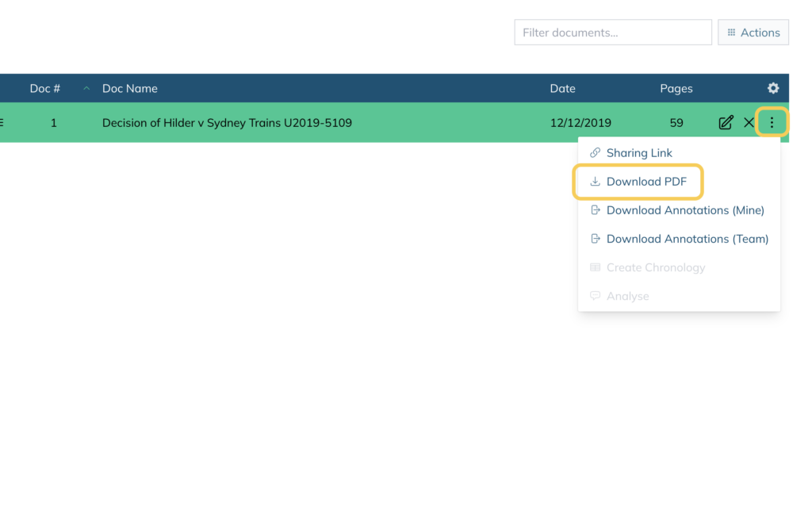Choose Download PDF from the menu
The height and width of the screenshot is (522, 812).
pos(679,181)
